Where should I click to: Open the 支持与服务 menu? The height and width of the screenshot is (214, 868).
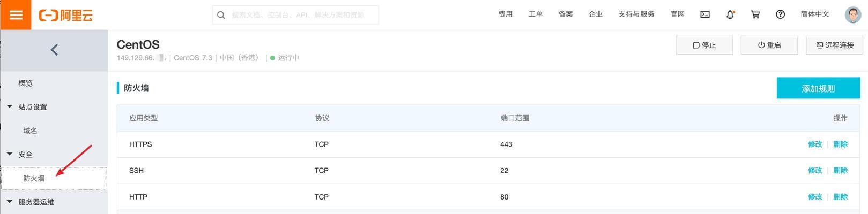pos(636,14)
